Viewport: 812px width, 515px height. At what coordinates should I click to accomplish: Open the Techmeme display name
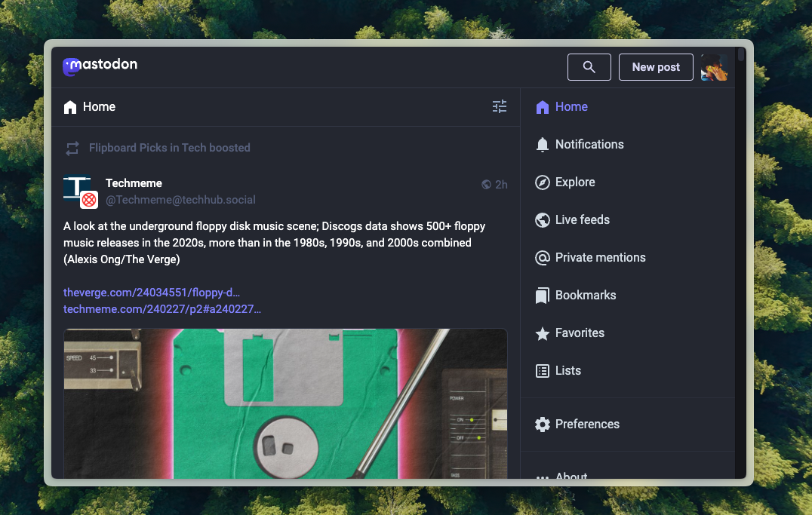(x=134, y=183)
